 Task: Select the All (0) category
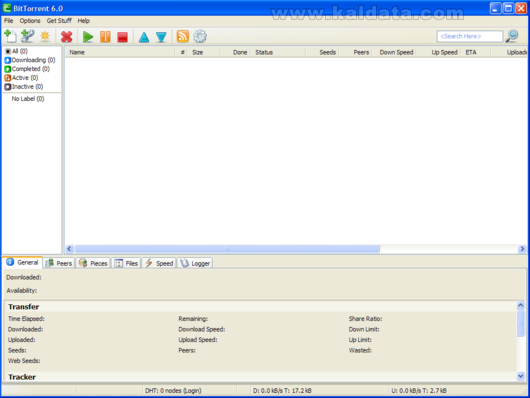coord(16,51)
